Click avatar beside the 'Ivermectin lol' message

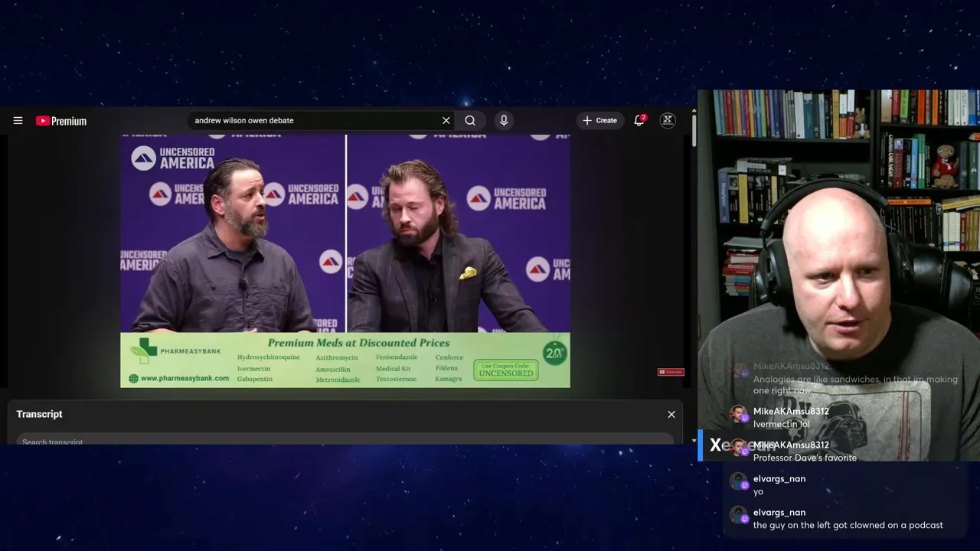tap(738, 414)
